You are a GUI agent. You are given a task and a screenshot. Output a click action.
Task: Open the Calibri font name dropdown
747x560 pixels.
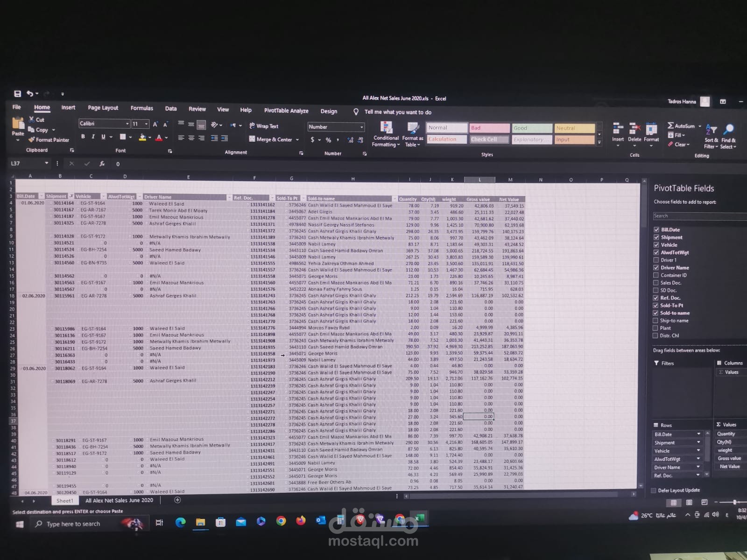[127, 124]
